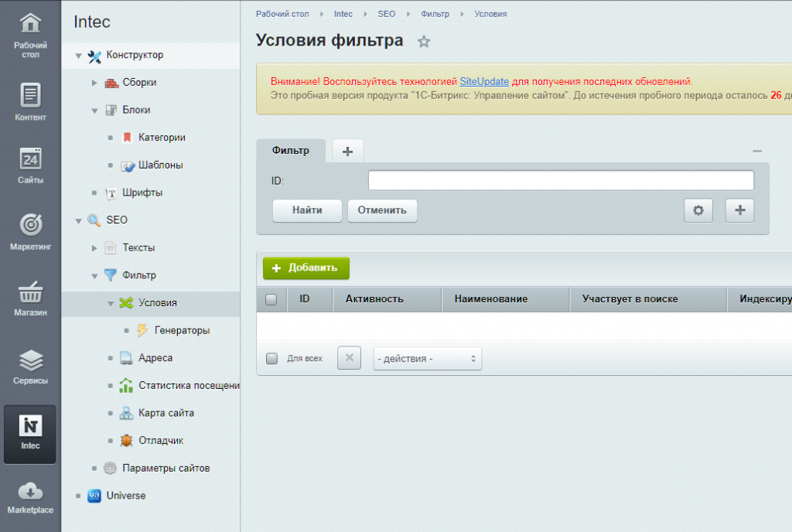Open the действия dropdown
This screenshot has height=532, width=792.
pos(427,359)
